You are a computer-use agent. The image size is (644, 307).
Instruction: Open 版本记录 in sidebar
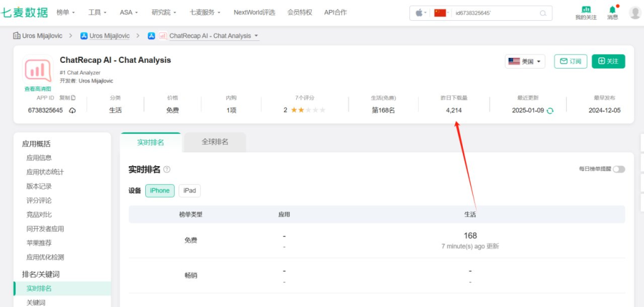point(39,186)
